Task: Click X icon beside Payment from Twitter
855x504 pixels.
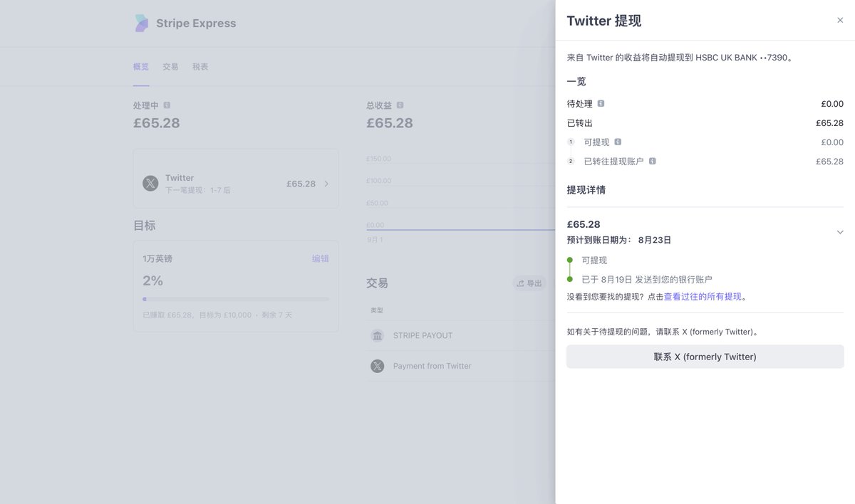Action: [378, 366]
